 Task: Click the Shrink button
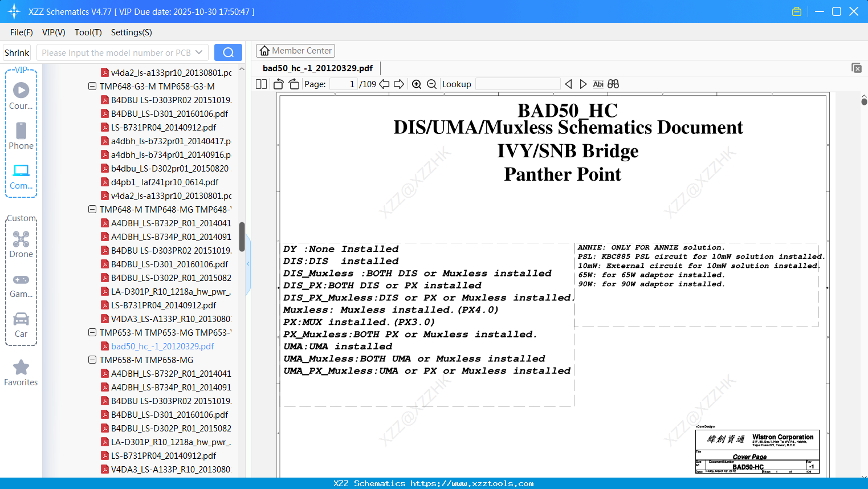click(x=17, y=52)
